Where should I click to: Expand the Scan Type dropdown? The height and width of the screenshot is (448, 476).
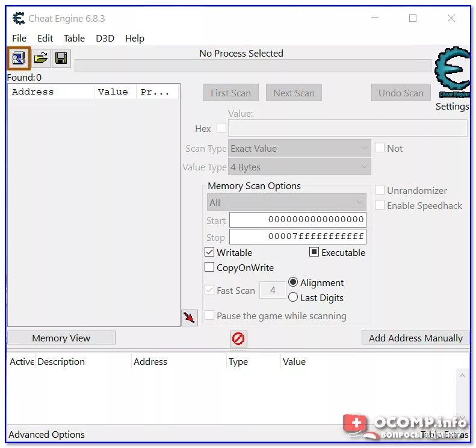pyautogui.click(x=300, y=148)
